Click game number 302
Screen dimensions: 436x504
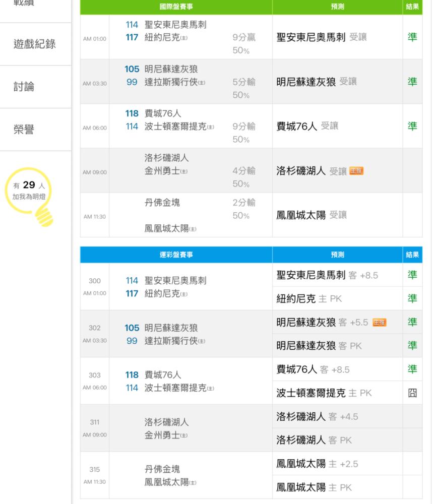(95, 328)
